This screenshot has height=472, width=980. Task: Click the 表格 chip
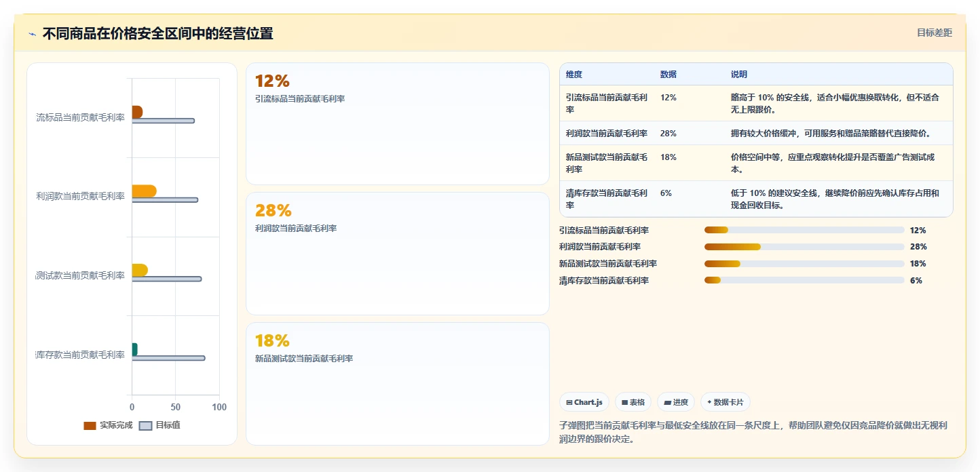pos(633,402)
